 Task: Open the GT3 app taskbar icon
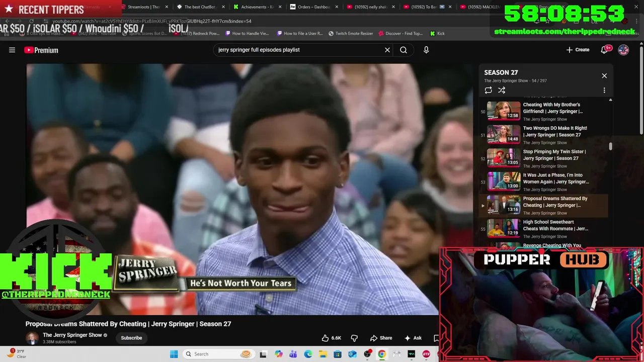(426, 354)
